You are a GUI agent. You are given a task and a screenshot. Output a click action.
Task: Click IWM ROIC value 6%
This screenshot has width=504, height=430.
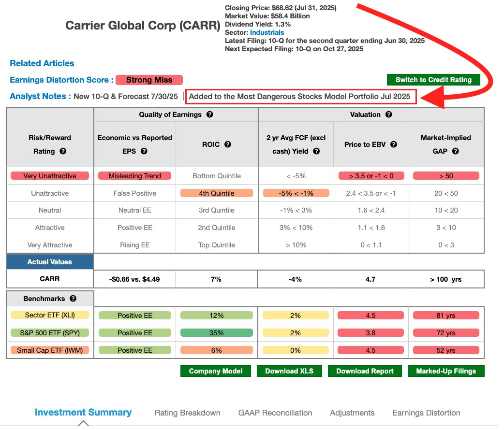[217, 350]
